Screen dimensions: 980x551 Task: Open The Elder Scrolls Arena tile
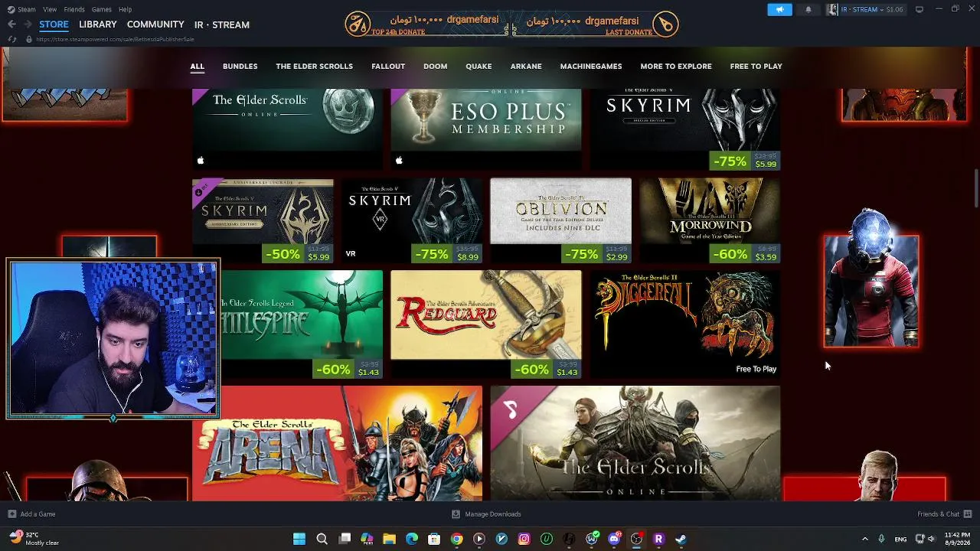pyautogui.click(x=338, y=444)
